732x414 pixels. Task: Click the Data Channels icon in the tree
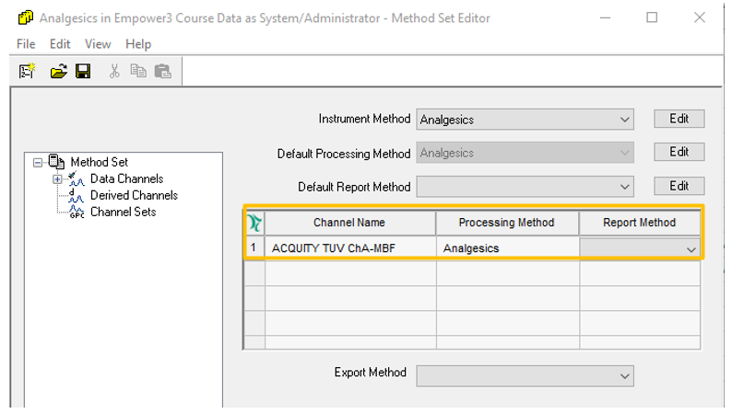(x=76, y=179)
